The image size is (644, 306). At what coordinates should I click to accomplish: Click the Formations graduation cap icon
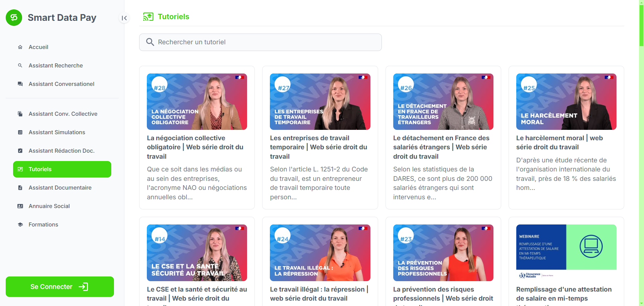20,224
